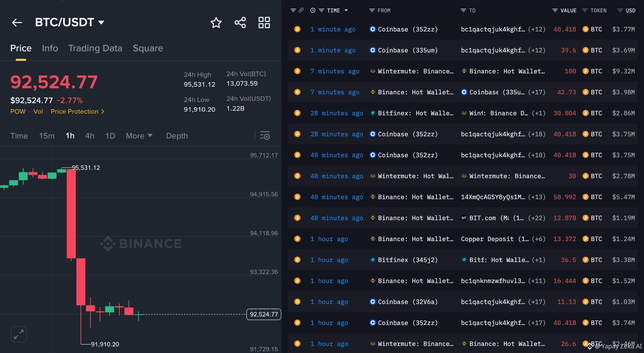Open the TIME column sort dropdown arrow
Image resolution: width=644 pixels, height=353 pixels.
[x=346, y=10]
